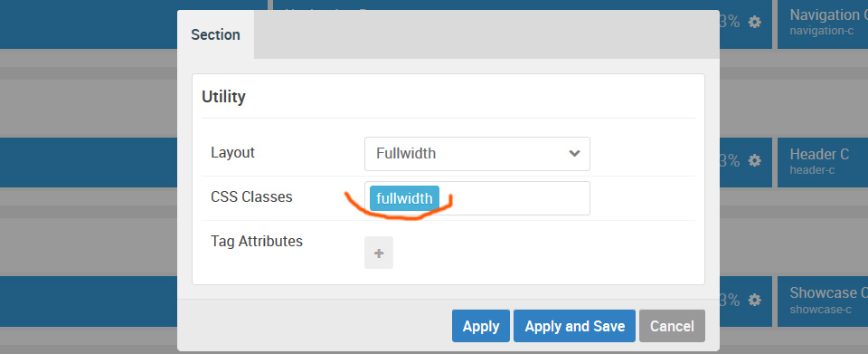Click Apply and Save
This screenshot has height=354, width=868.
coord(575,326)
